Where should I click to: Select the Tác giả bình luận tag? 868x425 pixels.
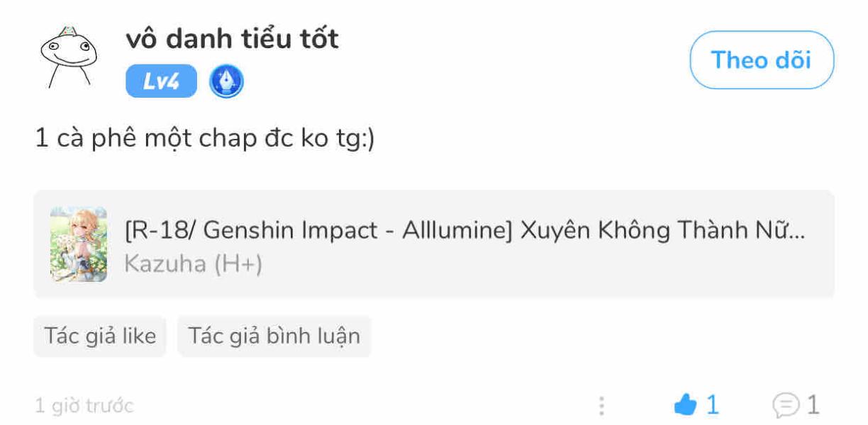pyautogui.click(x=274, y=336)
